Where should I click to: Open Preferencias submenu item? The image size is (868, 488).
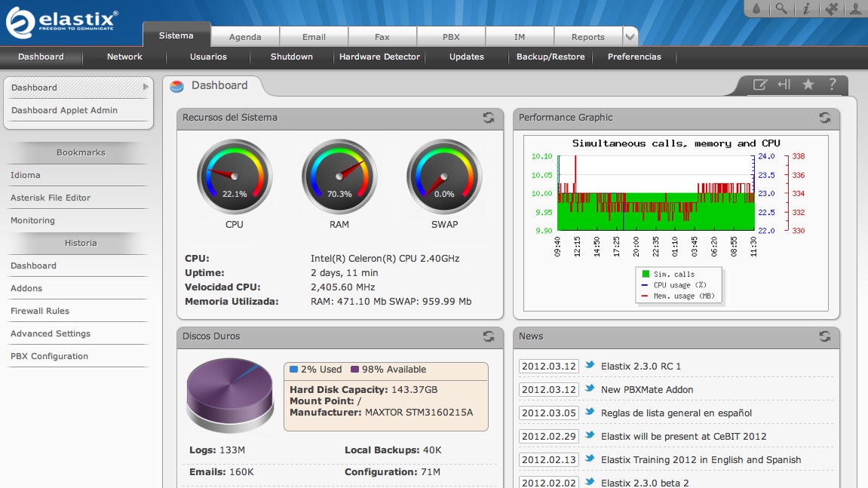634,57
